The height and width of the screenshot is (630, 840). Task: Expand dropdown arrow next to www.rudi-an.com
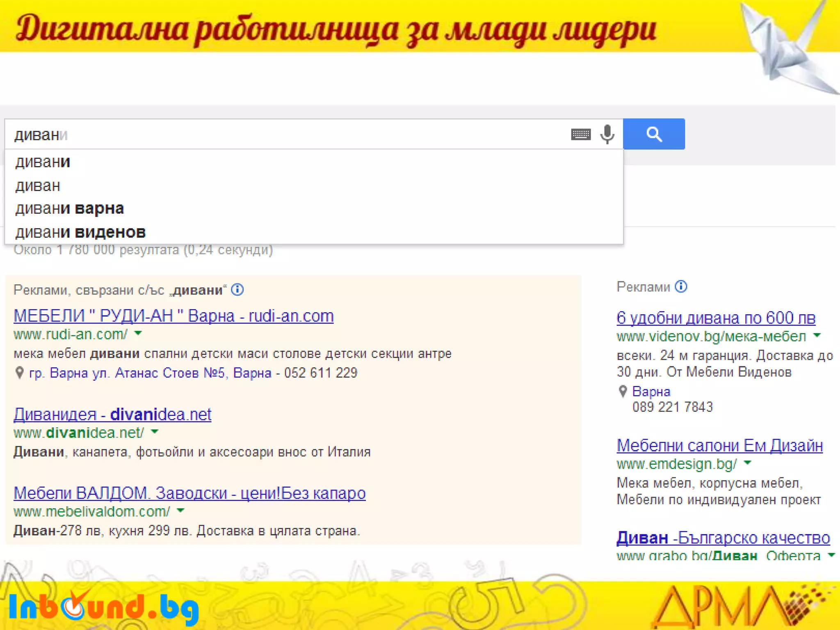pos(138,333)
